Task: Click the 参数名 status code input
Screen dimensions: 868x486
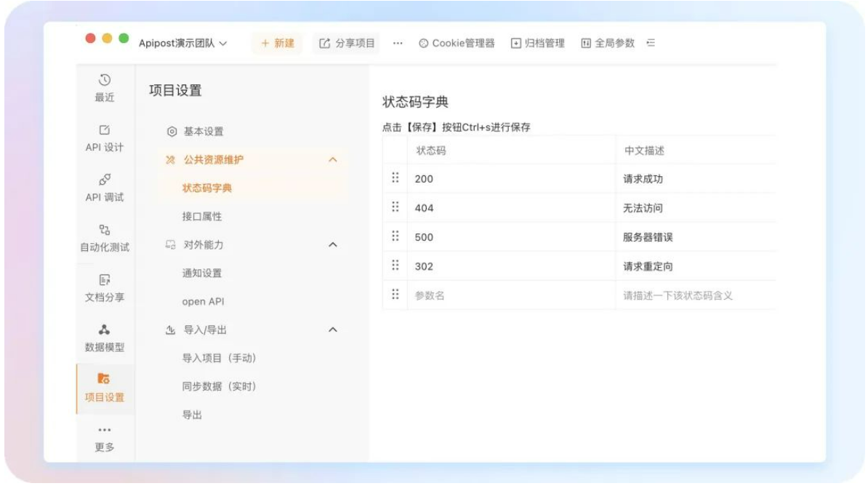Action: click(512, 295)
